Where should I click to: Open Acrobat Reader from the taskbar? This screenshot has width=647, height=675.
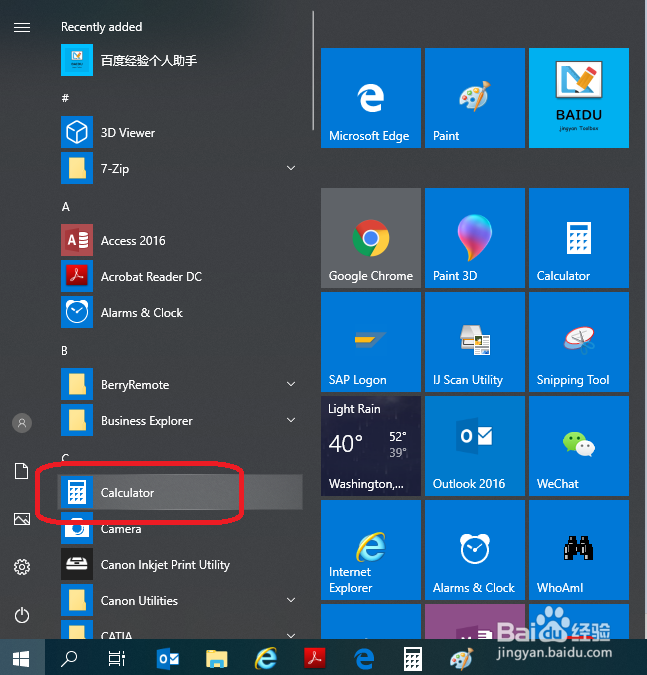[315, 658]
